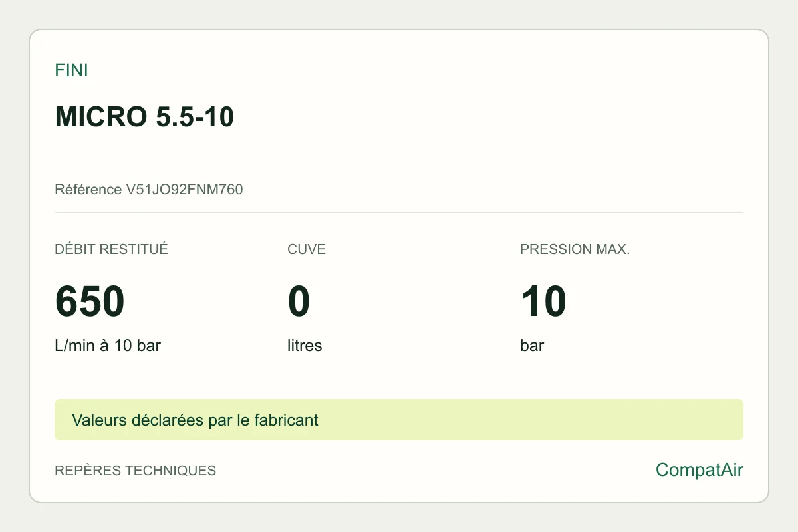Click the Valeurs déclarées par le fabricant banner
This screenshot has width=798, height=532.
[399, 420]
